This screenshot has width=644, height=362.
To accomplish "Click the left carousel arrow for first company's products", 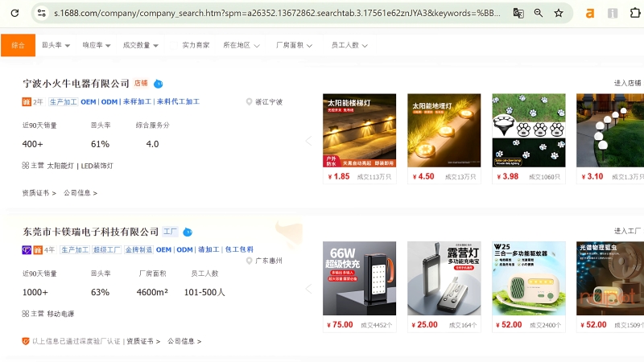I will (308, 141).
